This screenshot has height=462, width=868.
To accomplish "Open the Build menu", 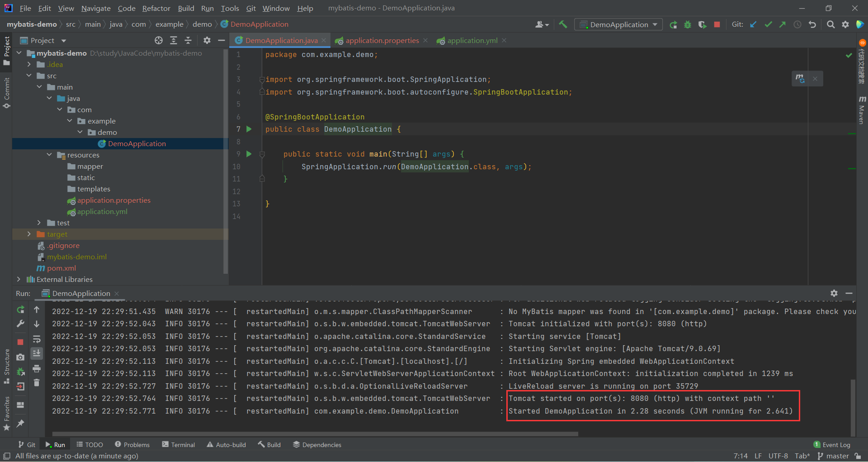I will point(186,8).
